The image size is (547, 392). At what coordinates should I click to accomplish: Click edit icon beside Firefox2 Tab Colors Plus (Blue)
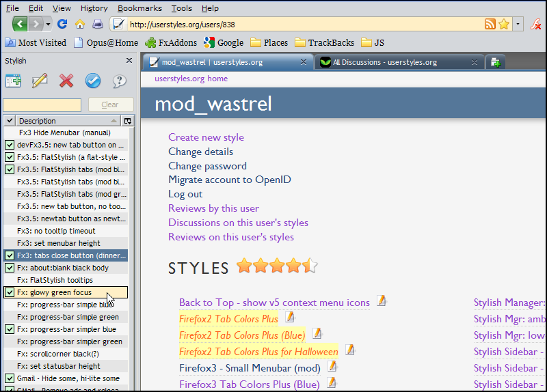[317, 333]
